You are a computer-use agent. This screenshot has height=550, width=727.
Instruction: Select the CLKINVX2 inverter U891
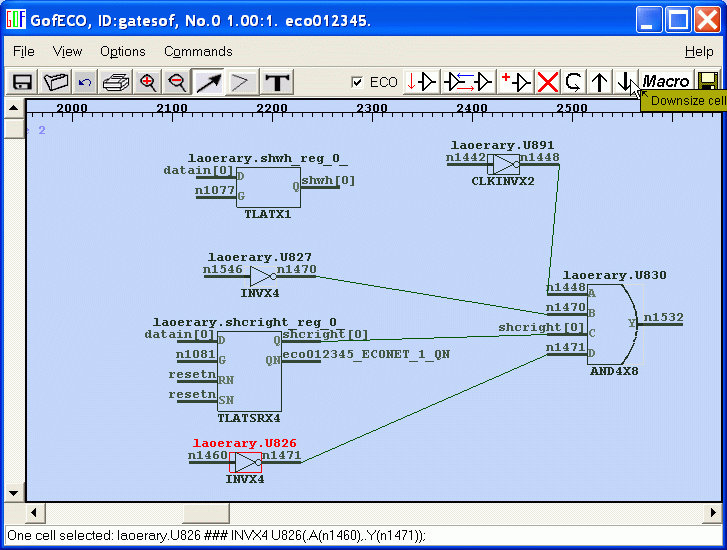point(504,164)
